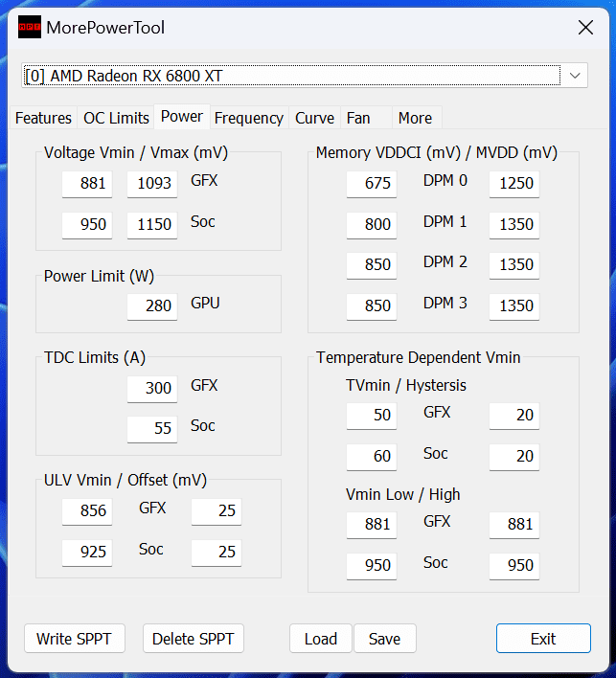Click the 'TDC Limits (A)' group label
Viewport: 616px width, 678px height.
click(95, 357)
